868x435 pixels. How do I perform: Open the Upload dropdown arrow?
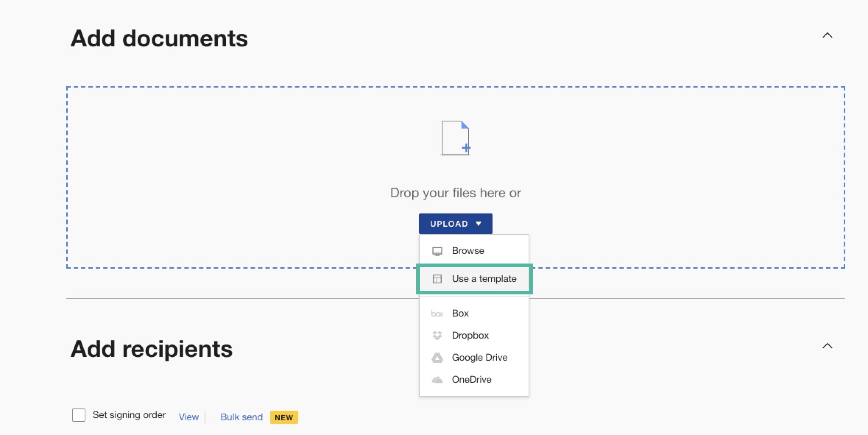pos(478,223)
